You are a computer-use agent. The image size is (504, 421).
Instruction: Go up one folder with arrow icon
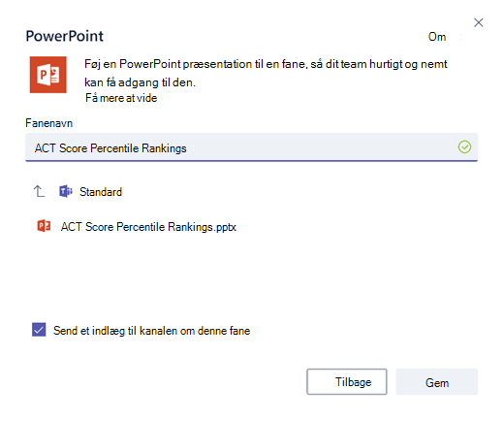(x=39, y=191)
